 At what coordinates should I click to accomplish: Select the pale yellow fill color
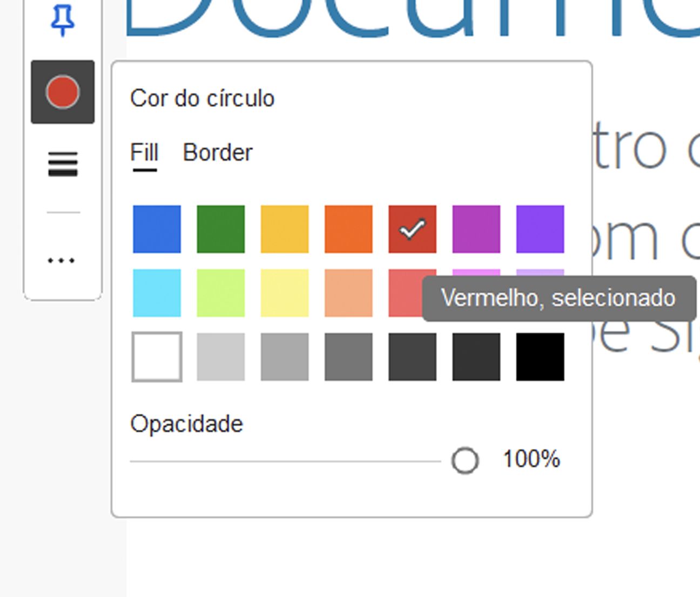point(285,294)
